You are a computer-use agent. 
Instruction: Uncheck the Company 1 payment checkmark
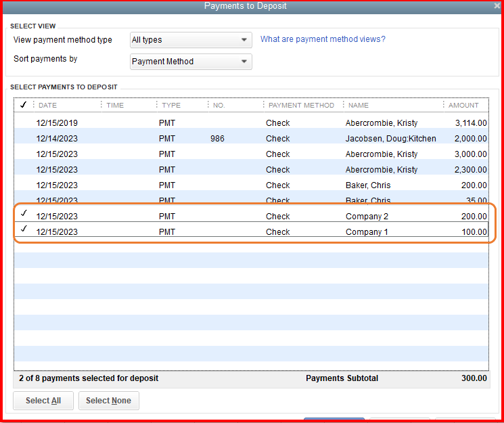point(24,229)
